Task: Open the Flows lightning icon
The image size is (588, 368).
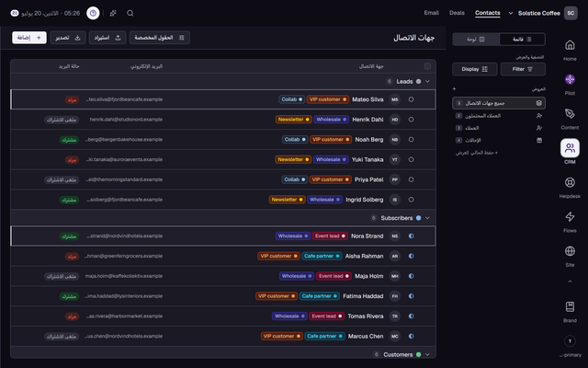Action: [570, 221]
